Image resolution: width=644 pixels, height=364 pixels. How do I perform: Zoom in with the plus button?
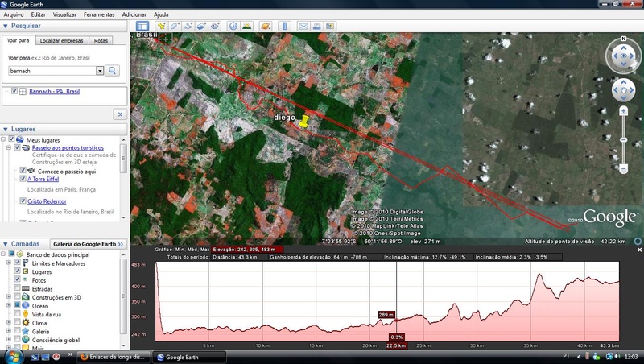(x=623, y=111)
